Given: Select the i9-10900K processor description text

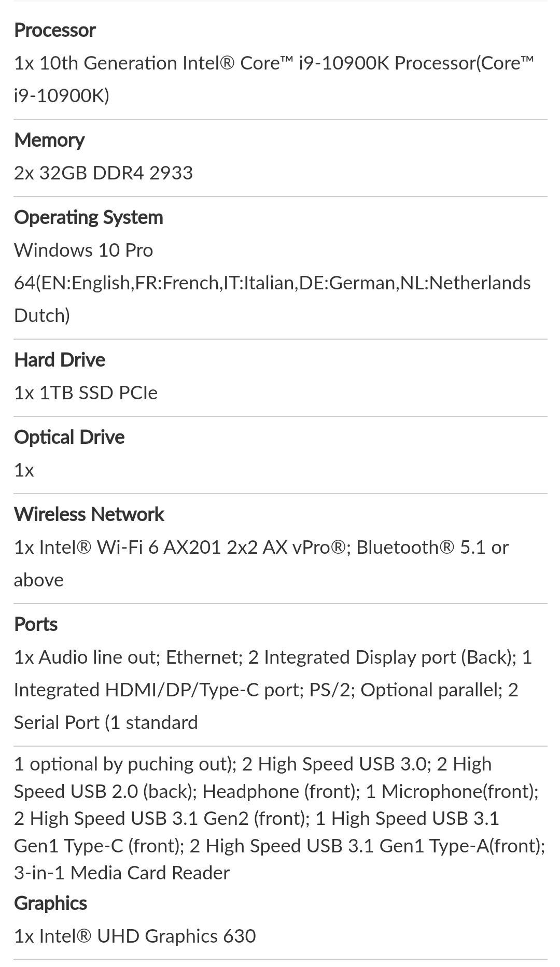Looking at the screenshot, I should coord(274,79).
